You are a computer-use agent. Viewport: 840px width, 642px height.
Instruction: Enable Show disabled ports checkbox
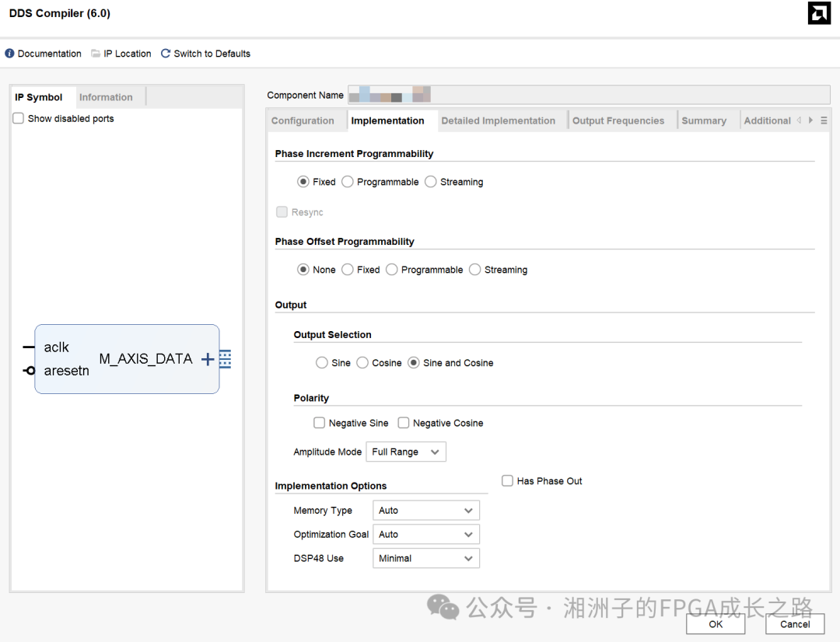(18, 118)
